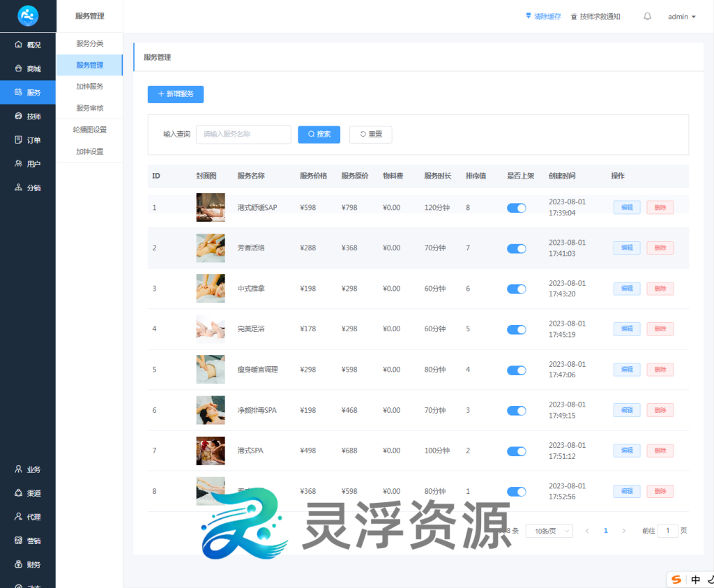Toggle 是否上架 for 净颜排毒SPA

tap(517, 410)
